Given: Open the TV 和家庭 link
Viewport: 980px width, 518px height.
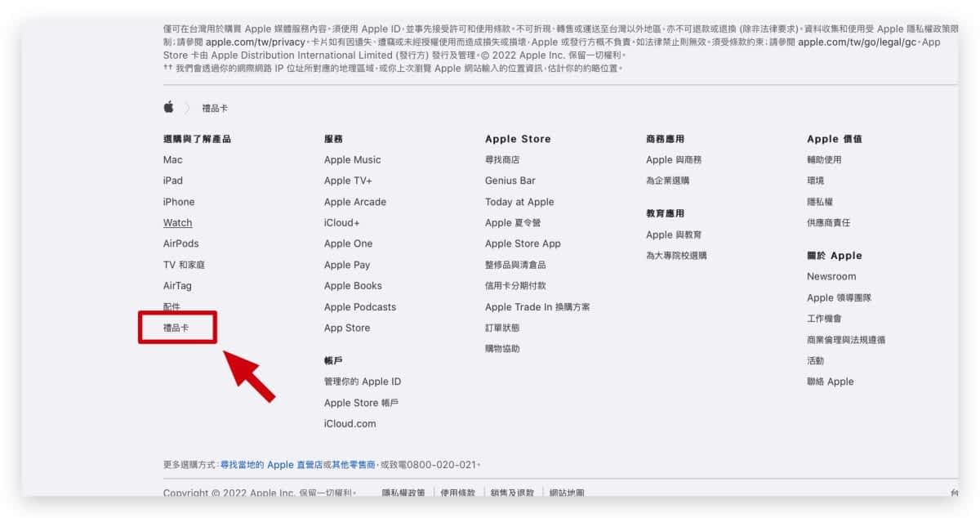Looking at the screenshot, I should [x=185, y=265].
